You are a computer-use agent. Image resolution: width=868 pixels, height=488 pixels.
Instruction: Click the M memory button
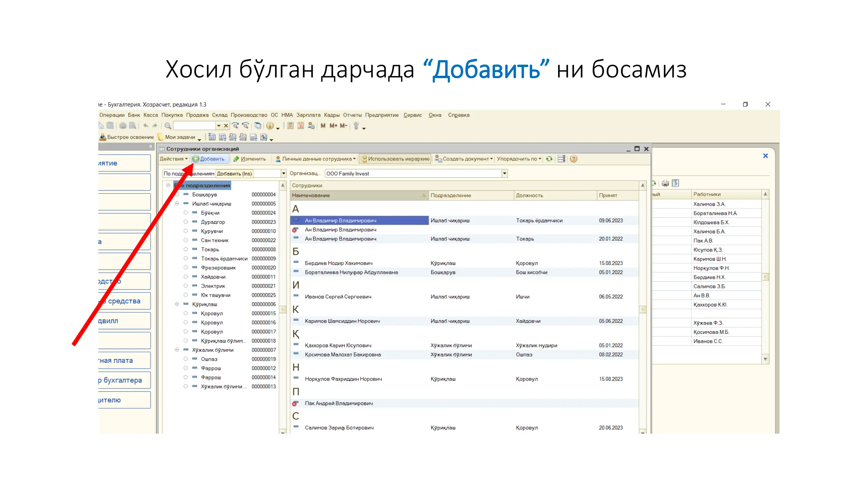[323, 126]
